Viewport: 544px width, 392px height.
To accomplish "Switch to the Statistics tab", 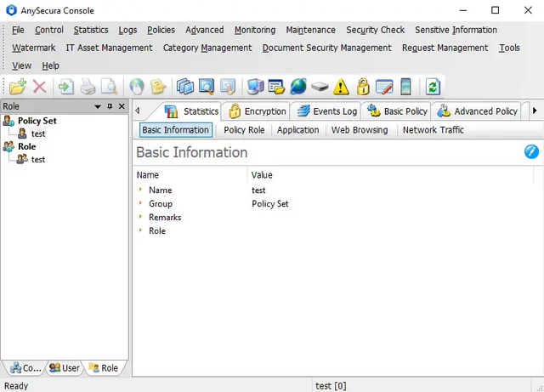I will tap(191, 111).
